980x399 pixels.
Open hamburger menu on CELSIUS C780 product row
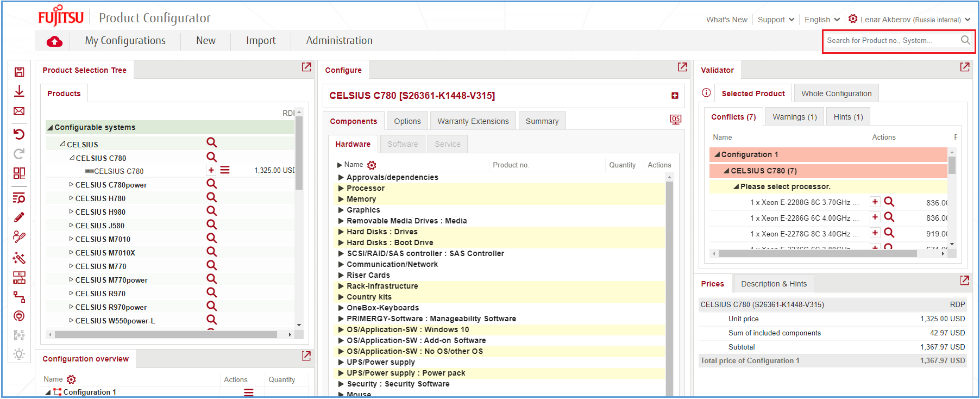click(x=225, y=170)
